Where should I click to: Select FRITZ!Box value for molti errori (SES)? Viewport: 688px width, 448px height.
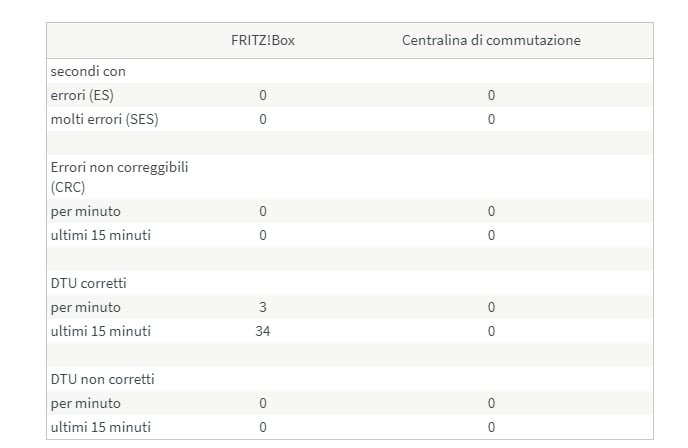pos(263,120)
